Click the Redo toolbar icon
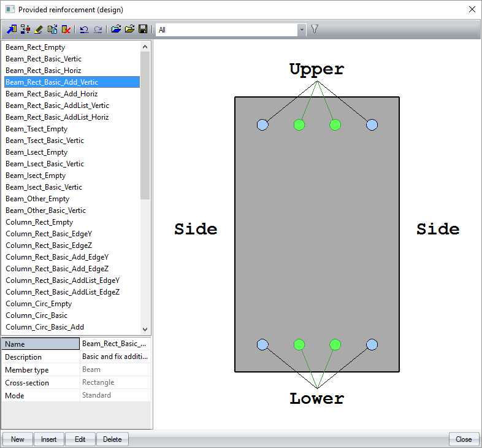Viewport: 482px width, 448px height. click(98, 29)
